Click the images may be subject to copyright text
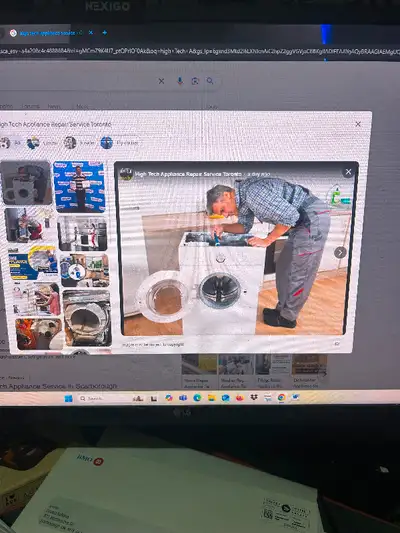The image size is (400, 533). 153,344
